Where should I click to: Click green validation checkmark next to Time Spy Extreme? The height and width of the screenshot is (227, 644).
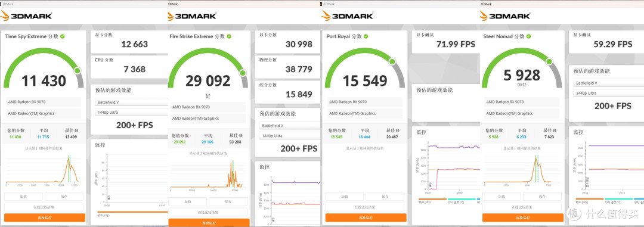(x=63, y=36)
